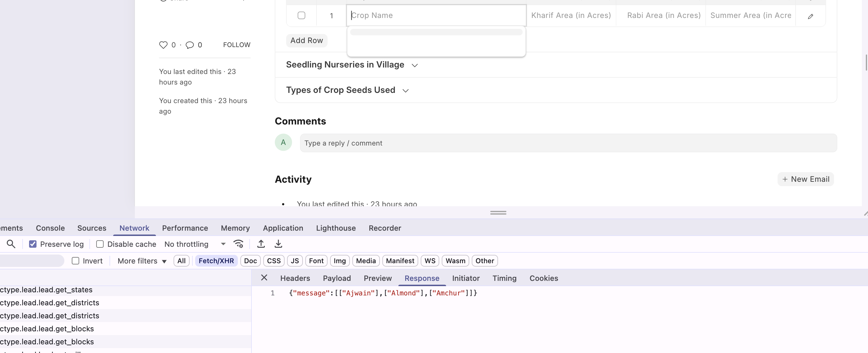Select the Media filter chip
The width and height of the screenshot is (868, 353).
tap(366, 261)
